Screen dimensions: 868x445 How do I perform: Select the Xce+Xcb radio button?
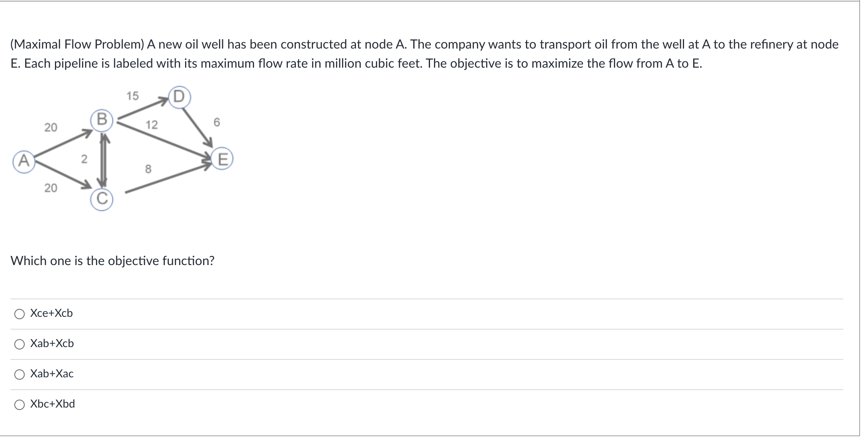(19, 314)
